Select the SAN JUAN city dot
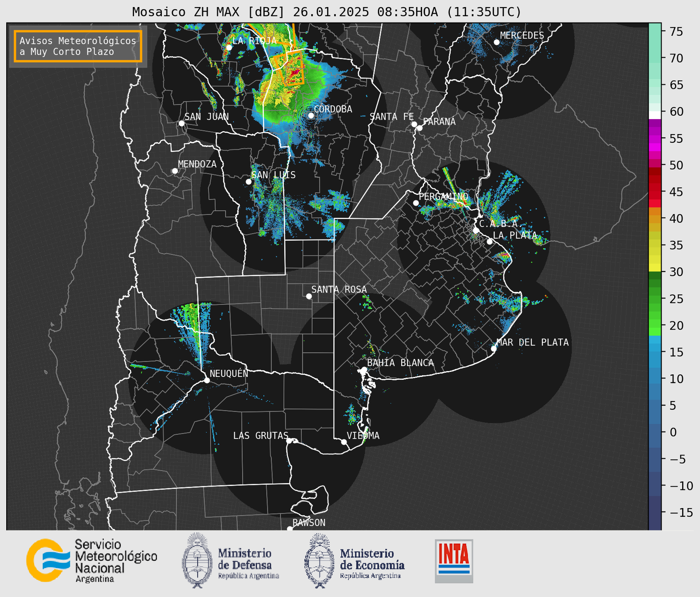This screenshot has width=700, height=597. click(181, 123)
